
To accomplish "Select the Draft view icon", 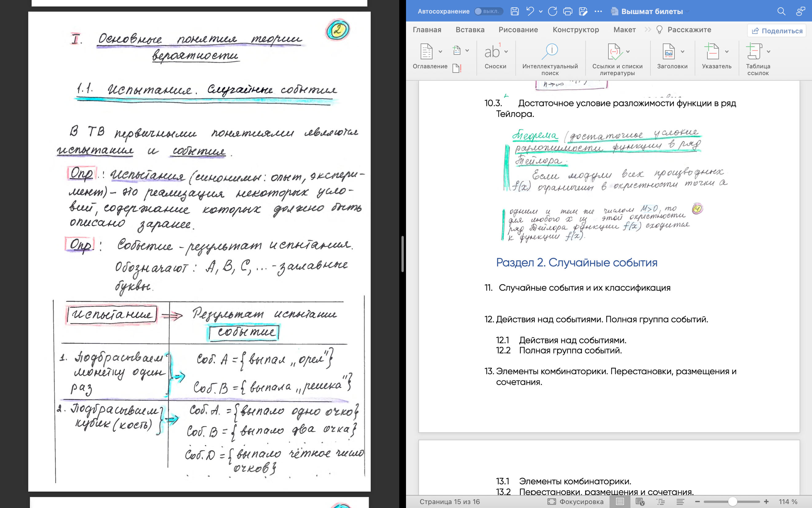I will (x=680, y=502).
